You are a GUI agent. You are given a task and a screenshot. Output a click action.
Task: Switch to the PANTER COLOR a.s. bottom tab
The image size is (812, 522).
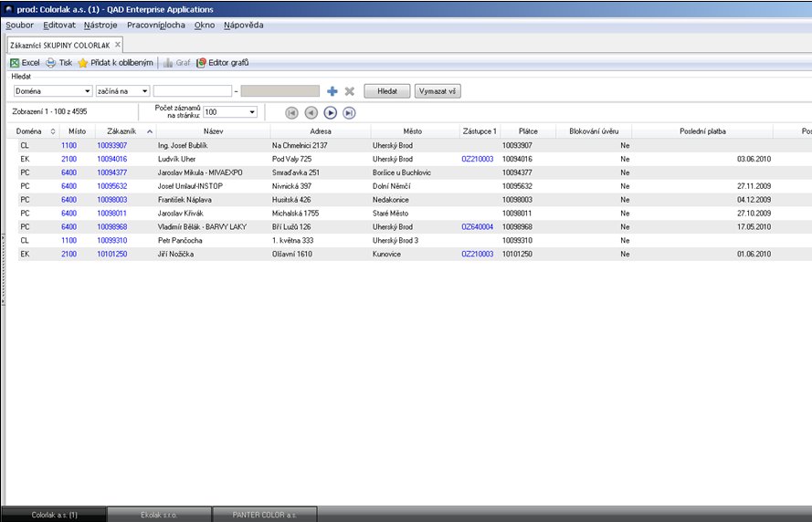[264, 515]
